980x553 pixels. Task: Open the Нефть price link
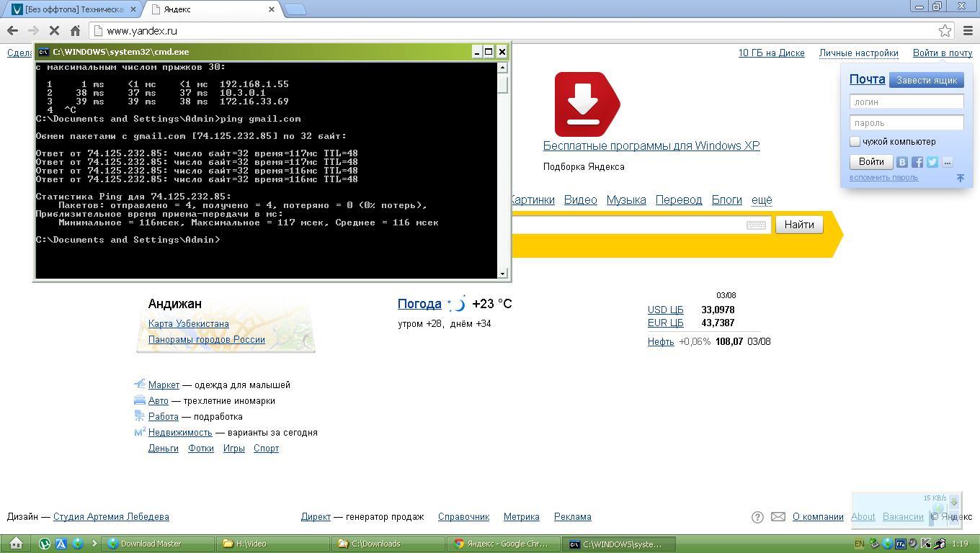[660, 341]
